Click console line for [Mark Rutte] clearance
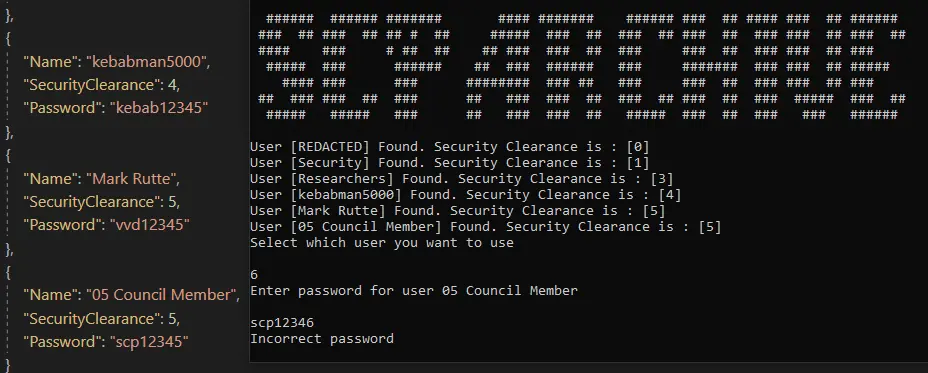The width and height of the screenshot is (928, 373). tap(457, 211)
